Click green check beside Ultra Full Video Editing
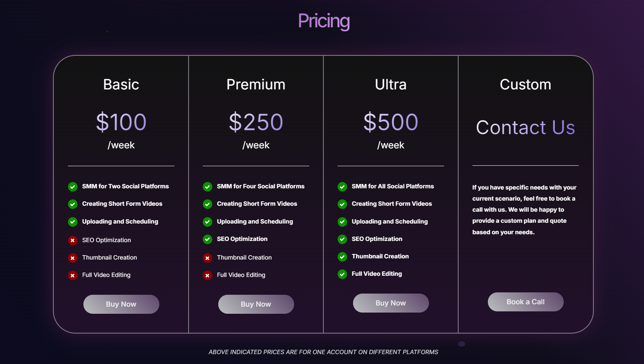 (x=342, y=274)
